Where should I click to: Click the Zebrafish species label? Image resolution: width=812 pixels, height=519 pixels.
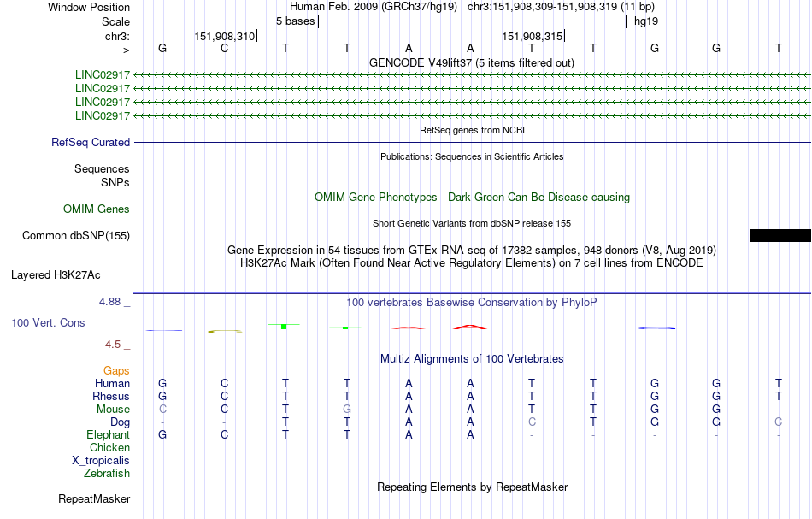(107, 473)
